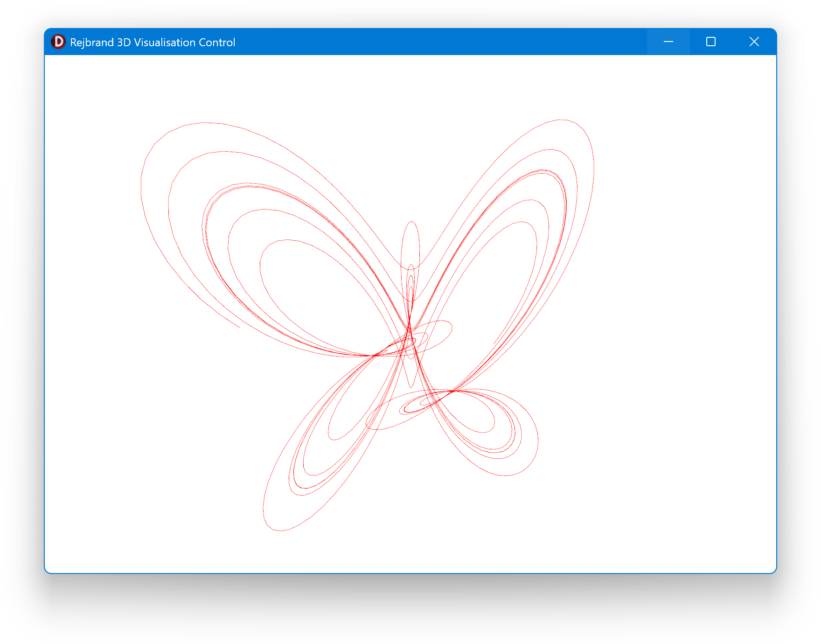Close the Rejbrand 3D Visualisation window

point(754,42)
